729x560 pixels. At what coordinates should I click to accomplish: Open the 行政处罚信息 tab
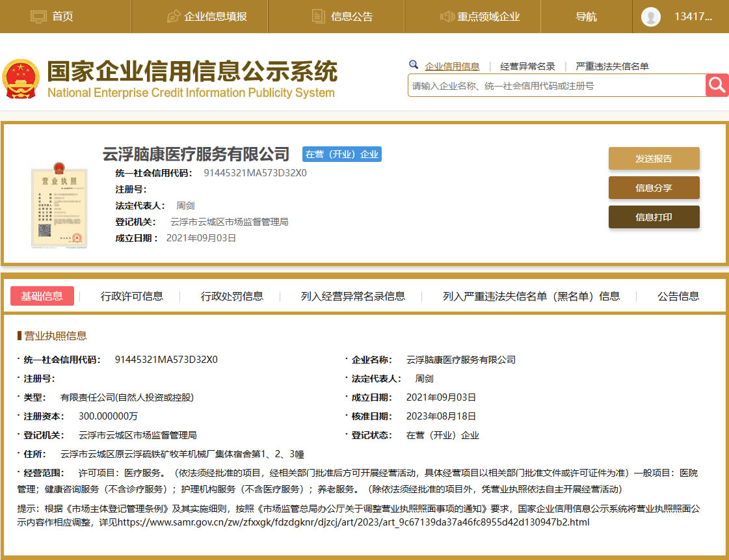231,295
